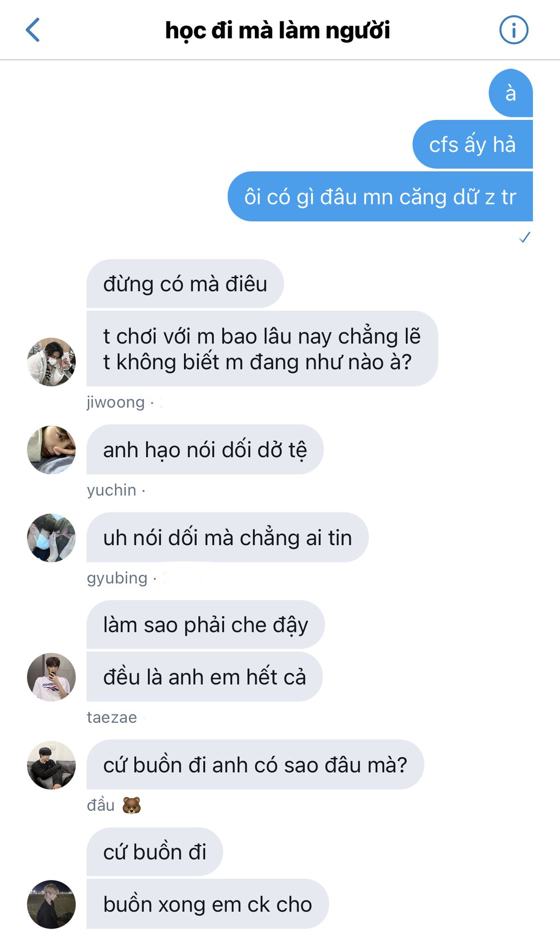The height and width of the screenshot is (932, 560).
Task: Tap the back arrow icon
Action: click(x=33, y=30)
